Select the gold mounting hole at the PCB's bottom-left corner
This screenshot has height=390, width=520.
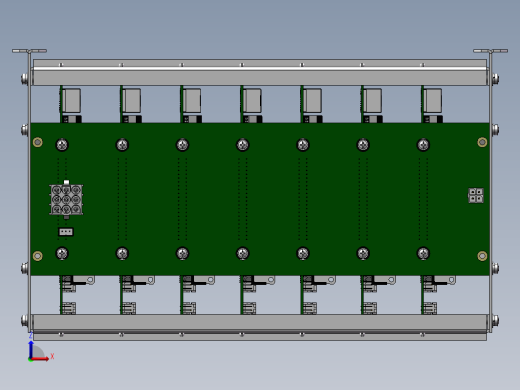(38, 256)
